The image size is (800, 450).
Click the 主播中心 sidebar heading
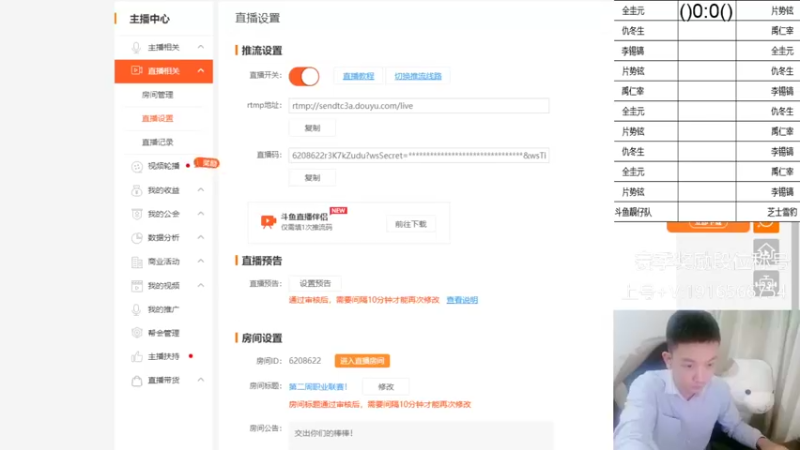point(149,19)
